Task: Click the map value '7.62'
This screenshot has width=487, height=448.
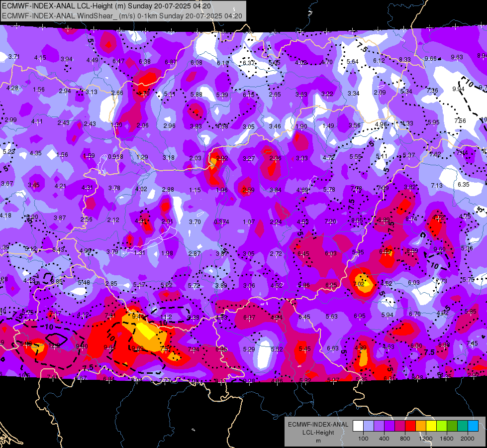Action: pyautogui.click(x=435, y=154)
